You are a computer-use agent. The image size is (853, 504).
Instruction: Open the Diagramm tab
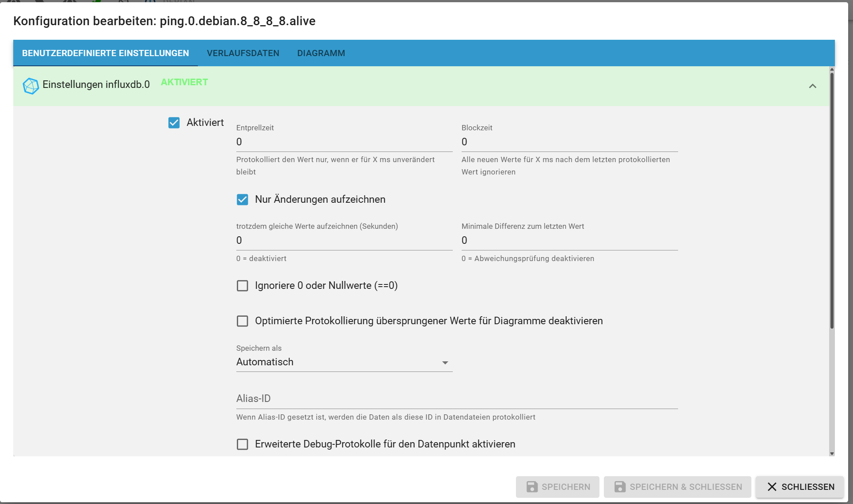point(321,53)
